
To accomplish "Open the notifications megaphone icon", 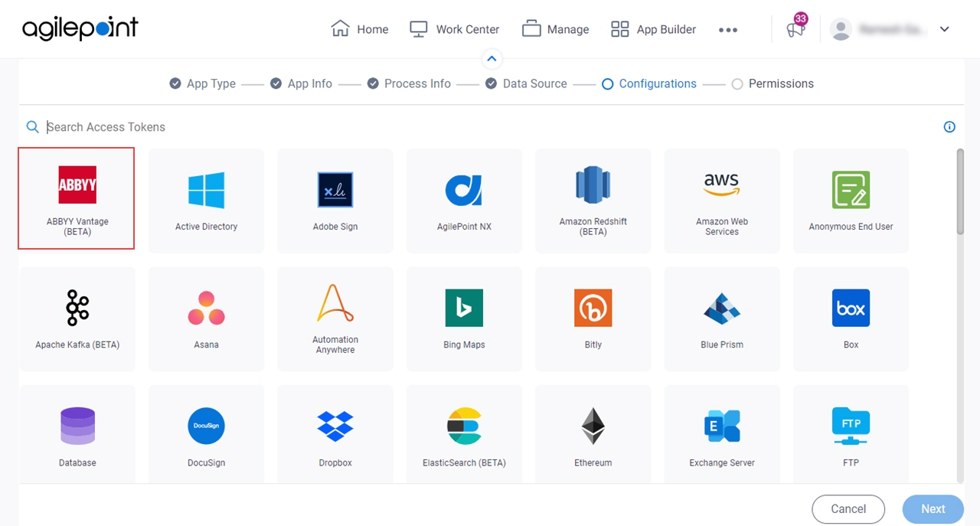I will (x=795, y=29).
